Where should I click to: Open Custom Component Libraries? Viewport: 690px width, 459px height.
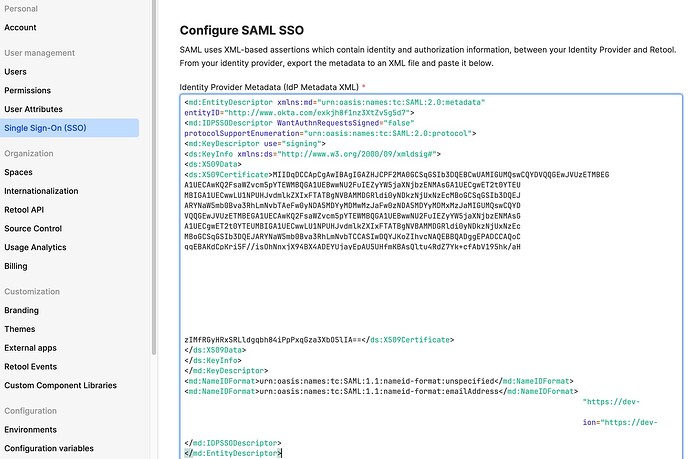(x=60, y=386)
